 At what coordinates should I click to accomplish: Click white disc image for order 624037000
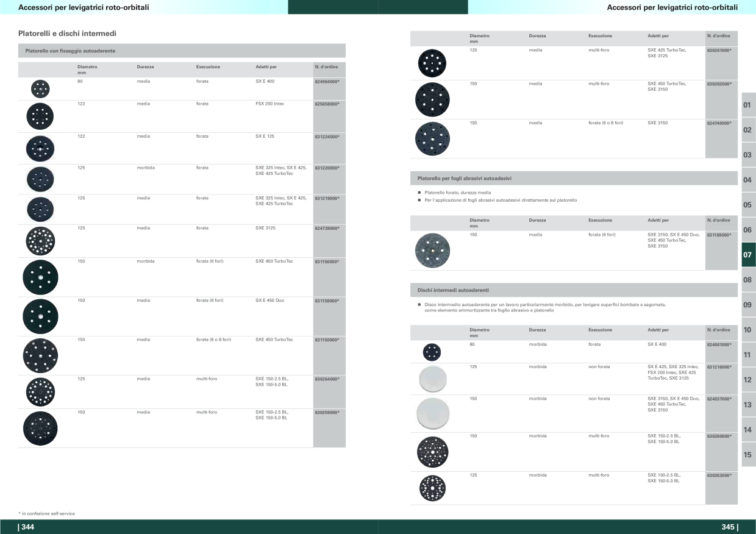pyautogui.click(x=432, y=413)
